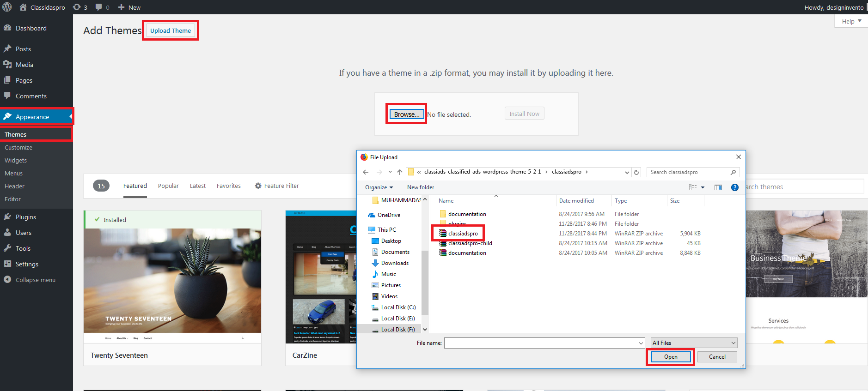The width and height of the screenshot is (868, 391).
Task: Open the change view dropdown arrow
Action: point(703,187)
